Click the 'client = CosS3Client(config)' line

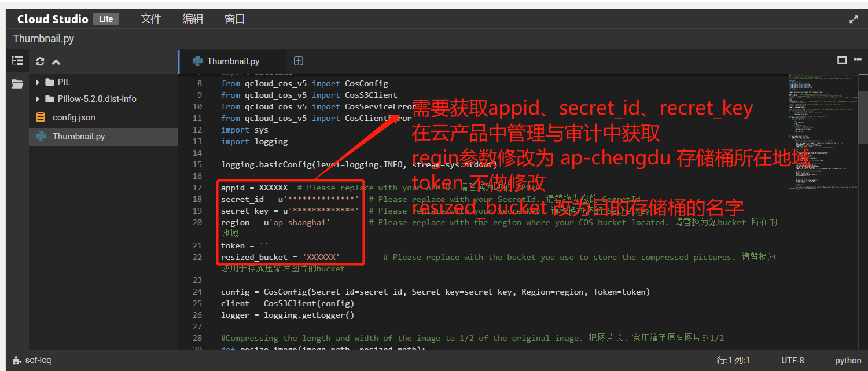[x=287, y=303]
